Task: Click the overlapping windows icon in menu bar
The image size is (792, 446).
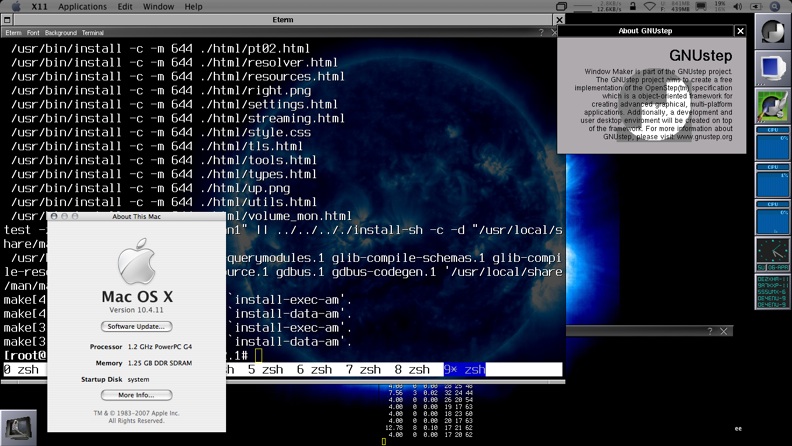Action: tap(561, 7)
